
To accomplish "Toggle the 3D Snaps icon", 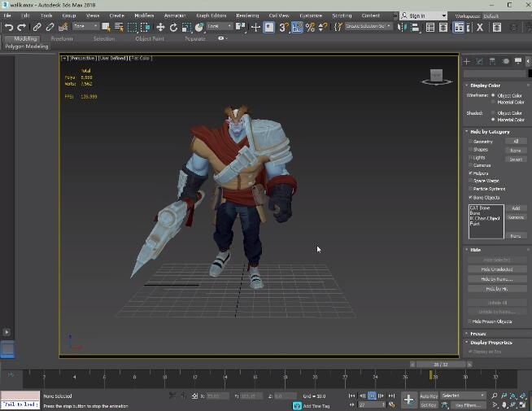I will tap(283, 27).
